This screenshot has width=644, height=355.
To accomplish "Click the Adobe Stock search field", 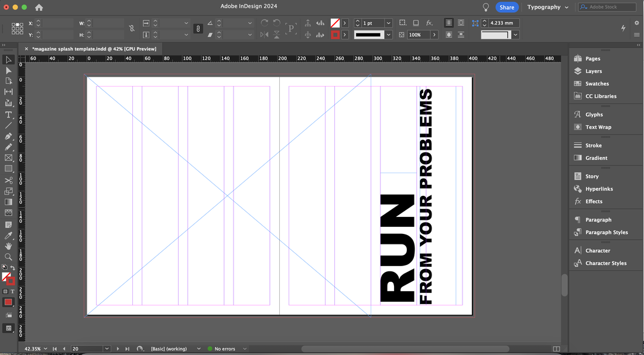I will coord(608,7).
